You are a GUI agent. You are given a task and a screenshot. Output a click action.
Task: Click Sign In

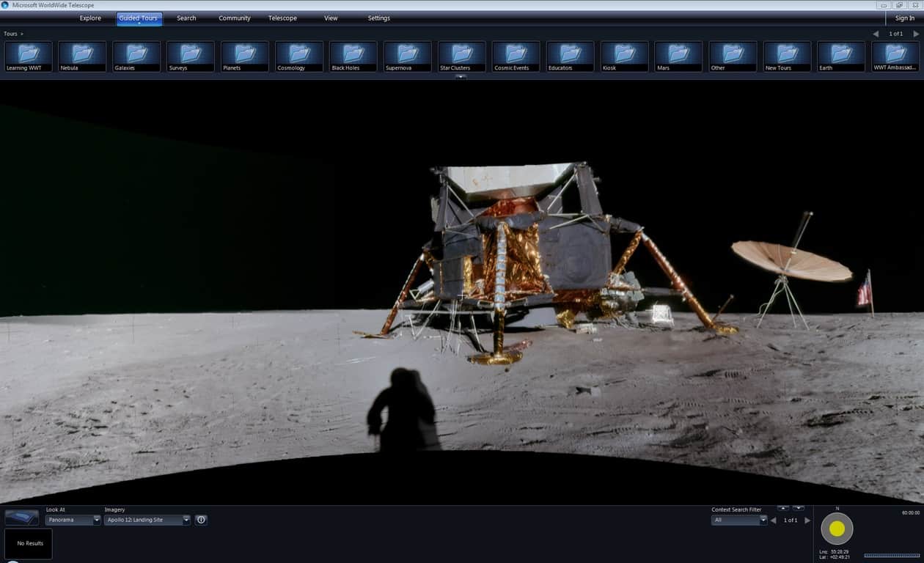coord(904,18)
